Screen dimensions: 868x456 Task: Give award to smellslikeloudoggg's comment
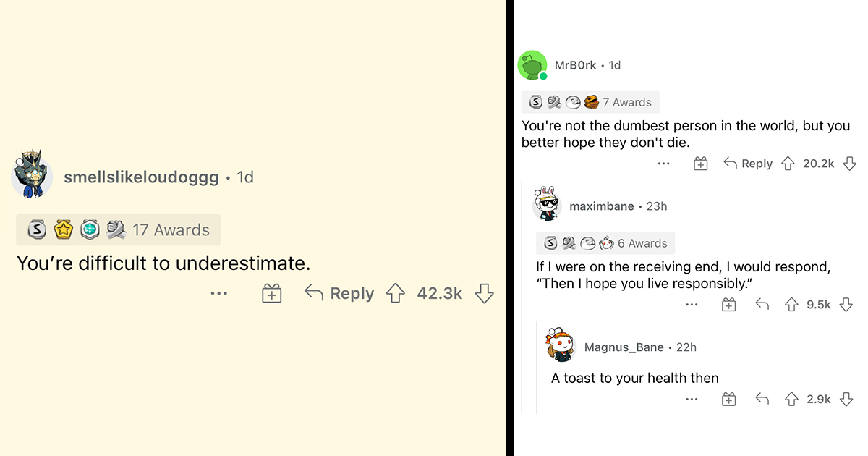(271, 293)
